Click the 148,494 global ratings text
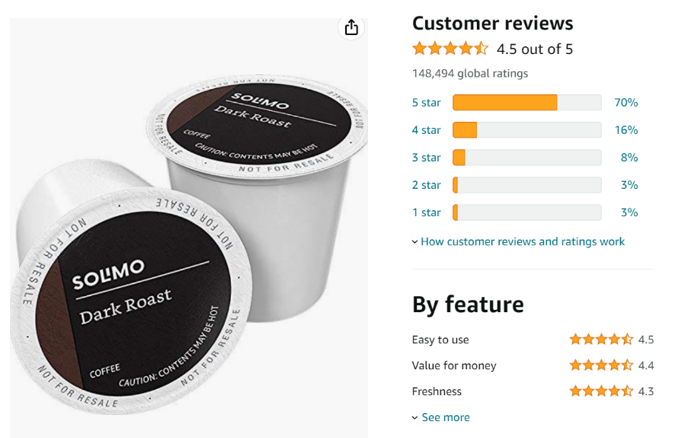Viewport: 680px width, 438px height. 470,73
